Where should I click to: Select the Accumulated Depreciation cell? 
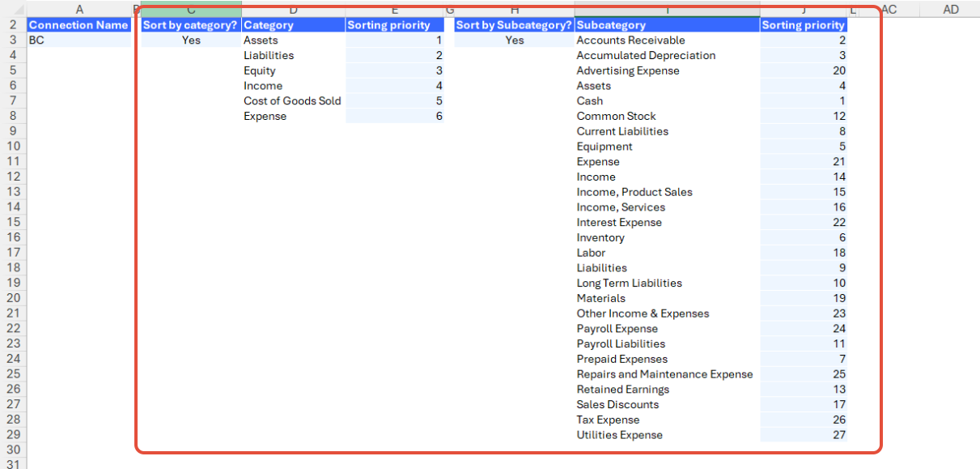[x=667, y=55]
